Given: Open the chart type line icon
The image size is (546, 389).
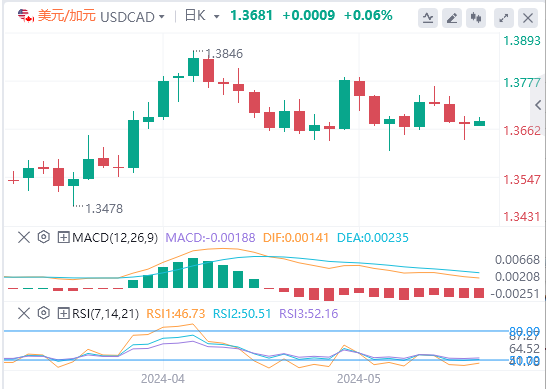Looking at the screenshot, I should click(x=428, y=17).
